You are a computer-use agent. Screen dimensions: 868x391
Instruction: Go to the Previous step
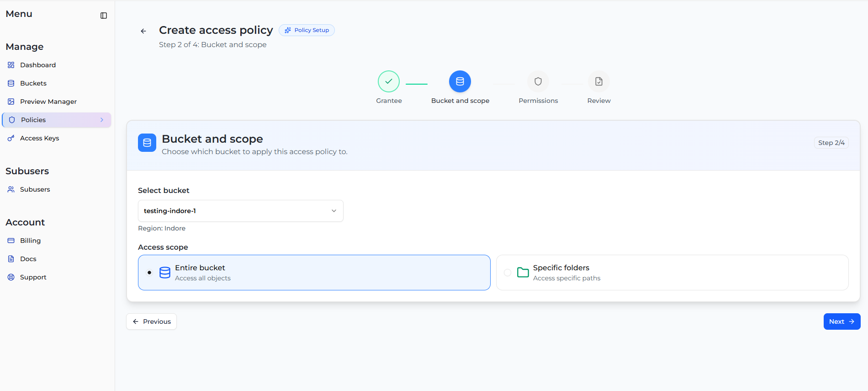pyautogui.click(x=151, y=321)
